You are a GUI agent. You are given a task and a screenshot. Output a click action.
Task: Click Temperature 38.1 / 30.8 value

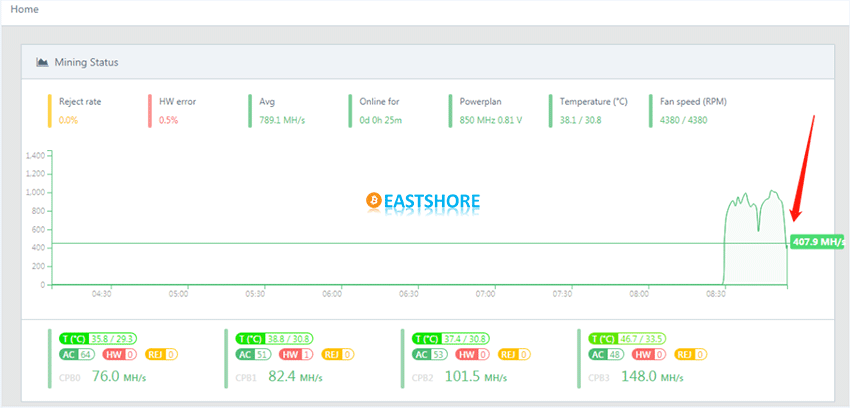click(581, 120)
